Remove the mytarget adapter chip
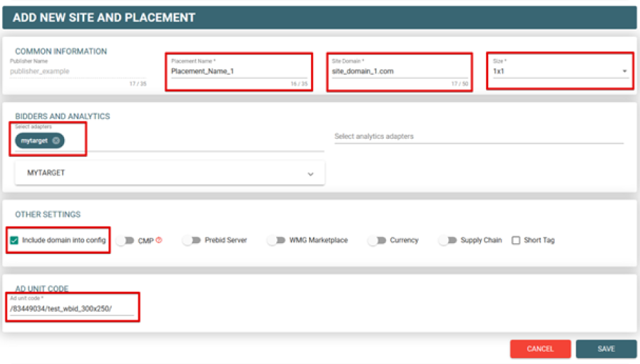Image resolution: width=640 pixels, height=364 pixels. click(56, 141)
